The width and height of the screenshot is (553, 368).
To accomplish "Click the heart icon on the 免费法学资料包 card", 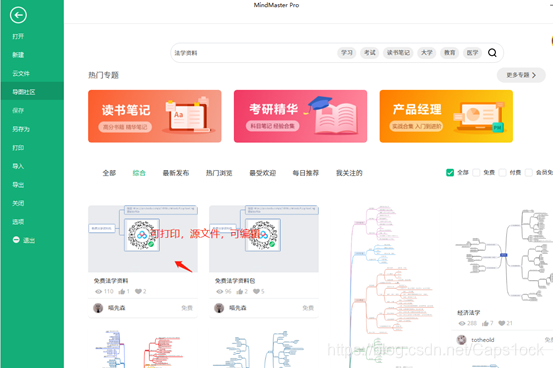I will coord(256,291).
